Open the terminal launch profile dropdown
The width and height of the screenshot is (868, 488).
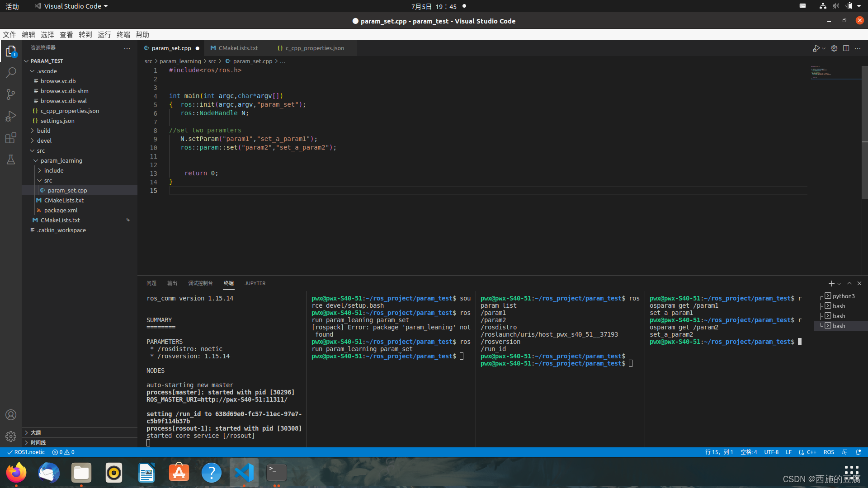[x=839, y=283]
